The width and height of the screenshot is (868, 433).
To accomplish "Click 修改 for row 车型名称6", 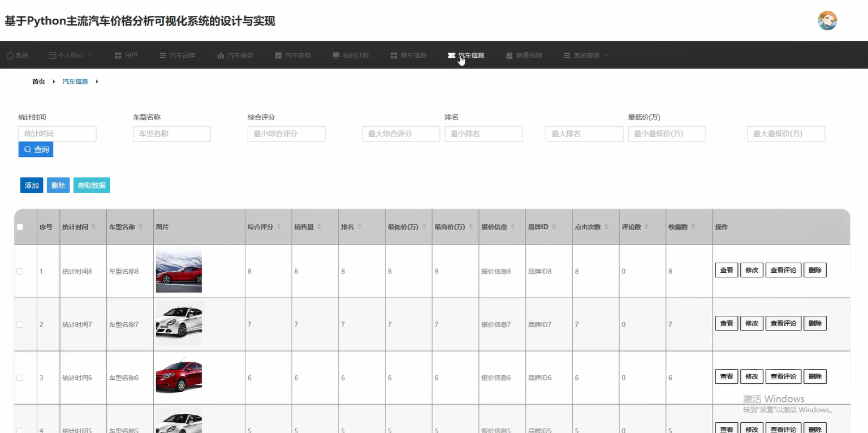I will [752, 376].
